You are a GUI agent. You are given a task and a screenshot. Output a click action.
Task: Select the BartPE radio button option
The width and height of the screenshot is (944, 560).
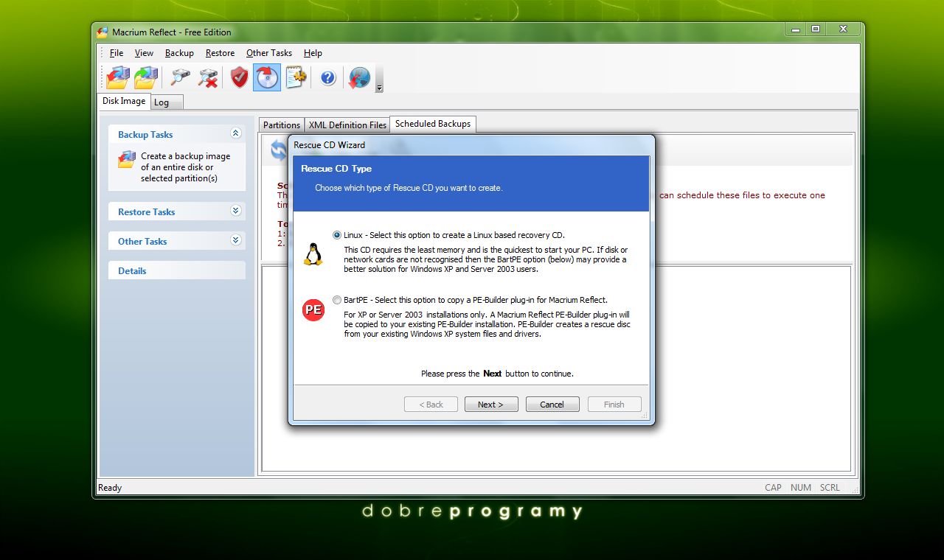pos(337,300)
